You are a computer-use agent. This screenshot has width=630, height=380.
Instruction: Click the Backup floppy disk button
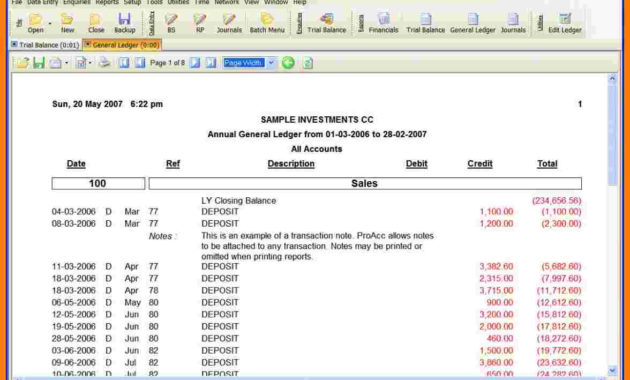[x=125, y=23]
